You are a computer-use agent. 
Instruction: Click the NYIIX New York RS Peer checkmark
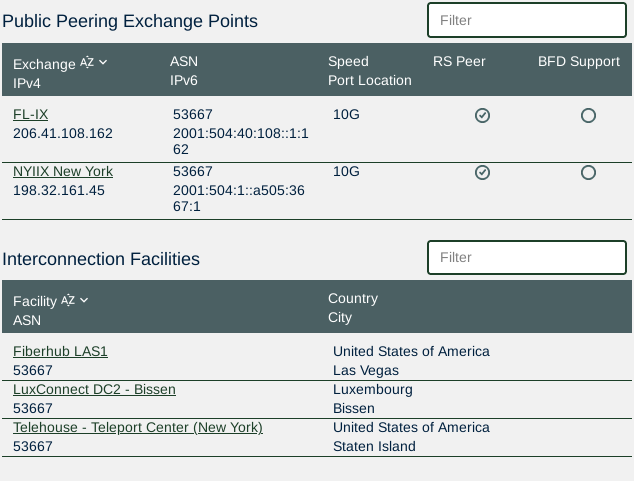tap(482, 173)
